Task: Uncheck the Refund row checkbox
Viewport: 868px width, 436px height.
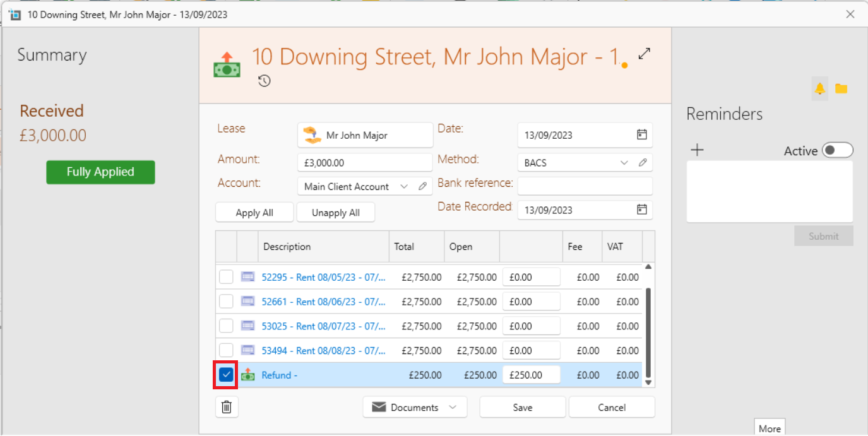Action: tap(226, 375)
